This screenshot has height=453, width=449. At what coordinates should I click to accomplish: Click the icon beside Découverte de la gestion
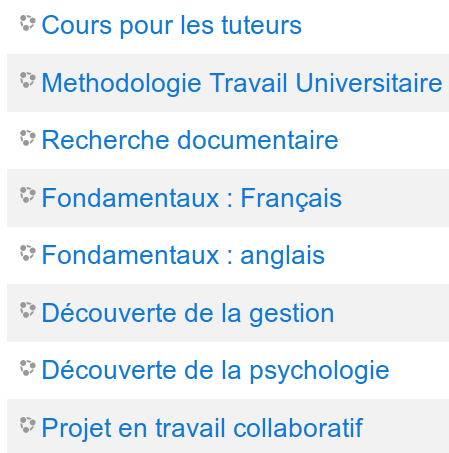(27, 310)
